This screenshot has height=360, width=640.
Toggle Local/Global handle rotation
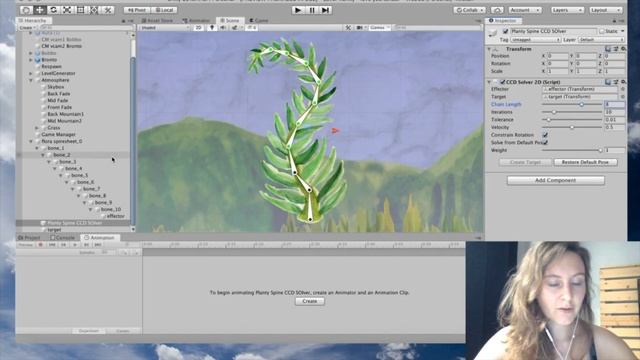coord(164,10)
